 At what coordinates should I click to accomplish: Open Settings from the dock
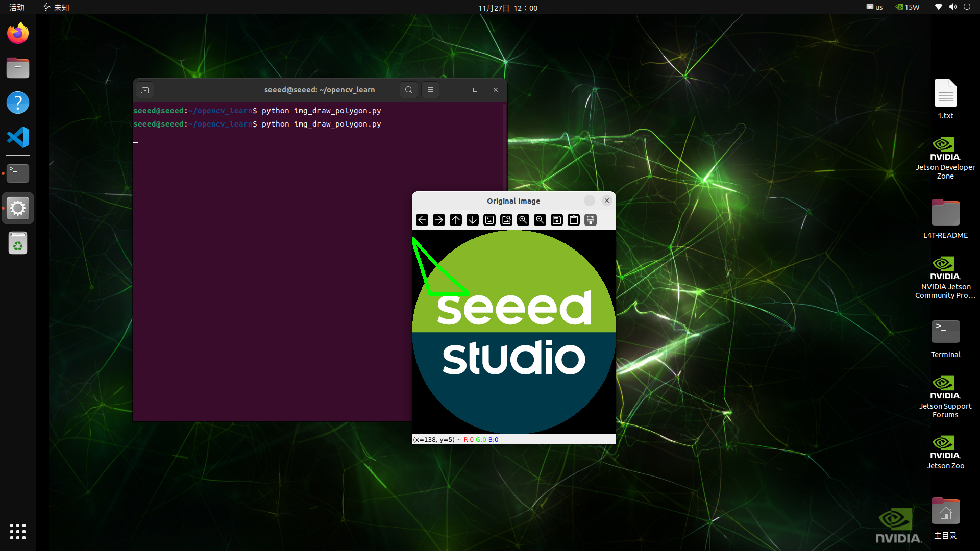(18, 208)
